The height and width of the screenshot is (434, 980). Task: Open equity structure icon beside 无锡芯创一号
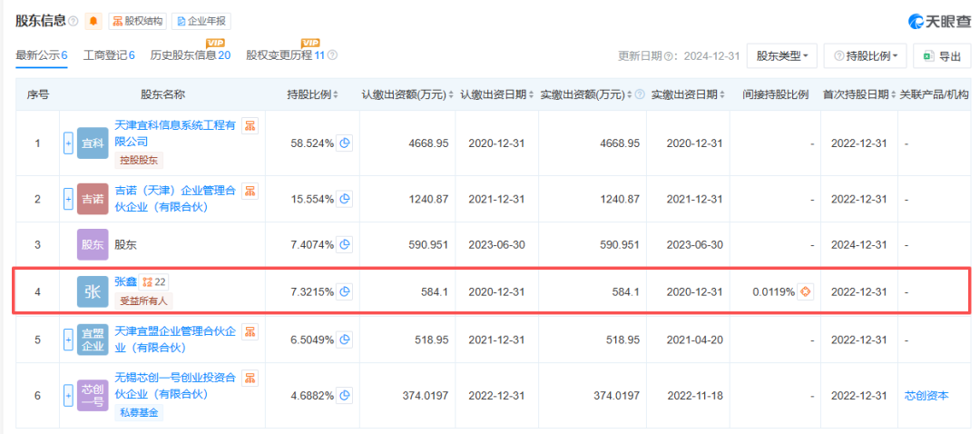[x=250, y=379]
